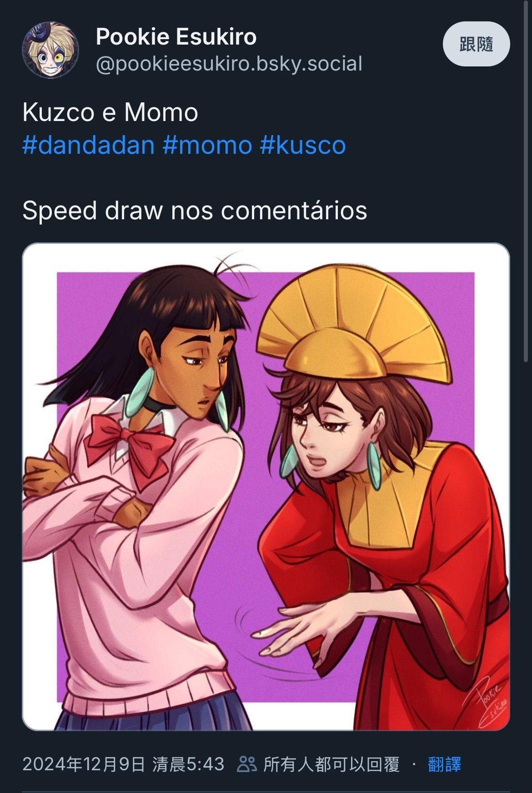Click the people icon beside reply settings
Image resolution: width=532 pixels, height=793 pixels.
point(247,764)
